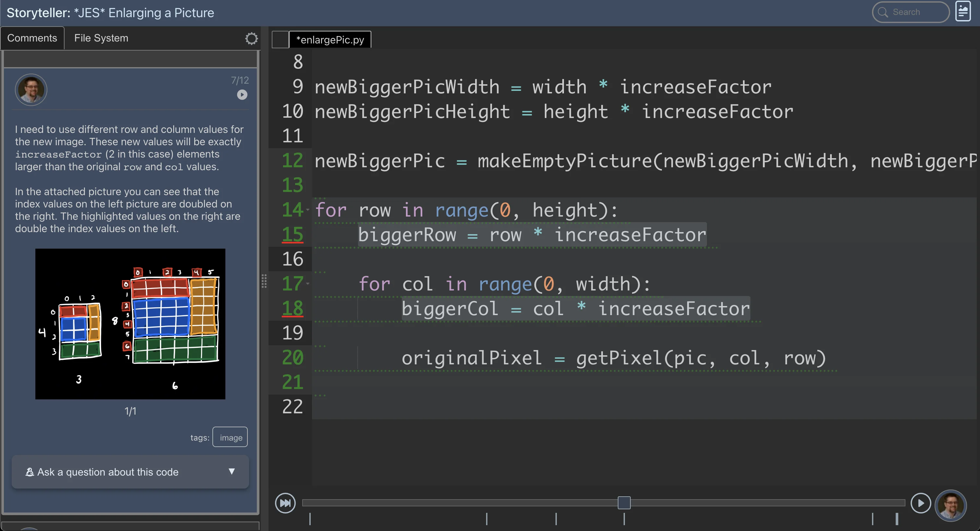Click the first timeline comment marker

310,519
